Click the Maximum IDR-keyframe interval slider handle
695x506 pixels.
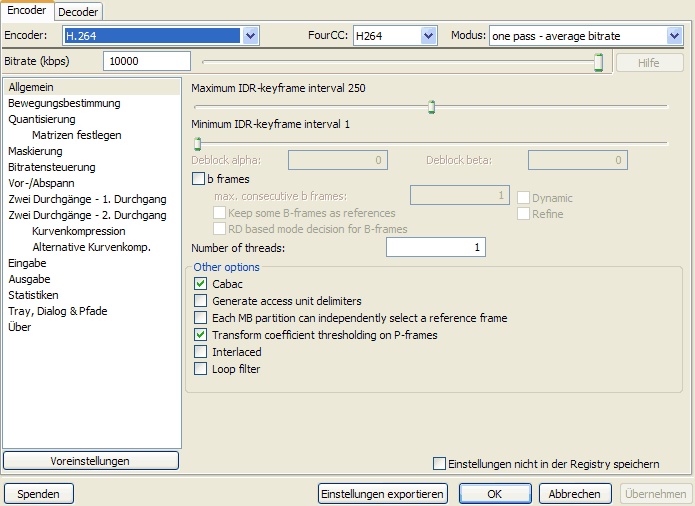[x=432, y=107]
